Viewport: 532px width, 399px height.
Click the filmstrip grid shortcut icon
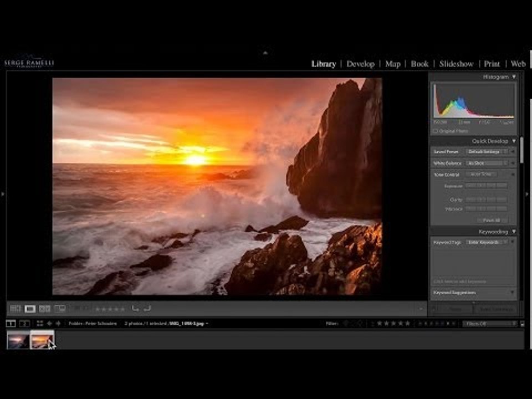pyautogui.click(x=40, y=323)
